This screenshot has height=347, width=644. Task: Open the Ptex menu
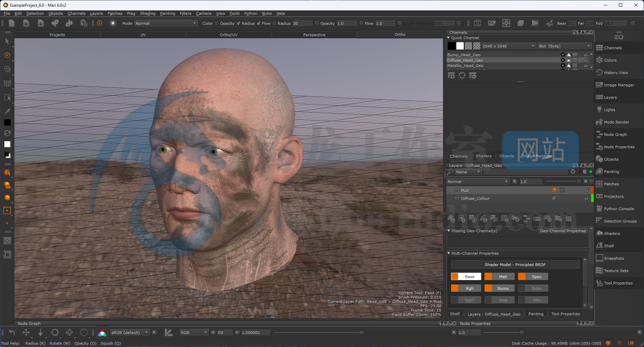tap(131, 13)
